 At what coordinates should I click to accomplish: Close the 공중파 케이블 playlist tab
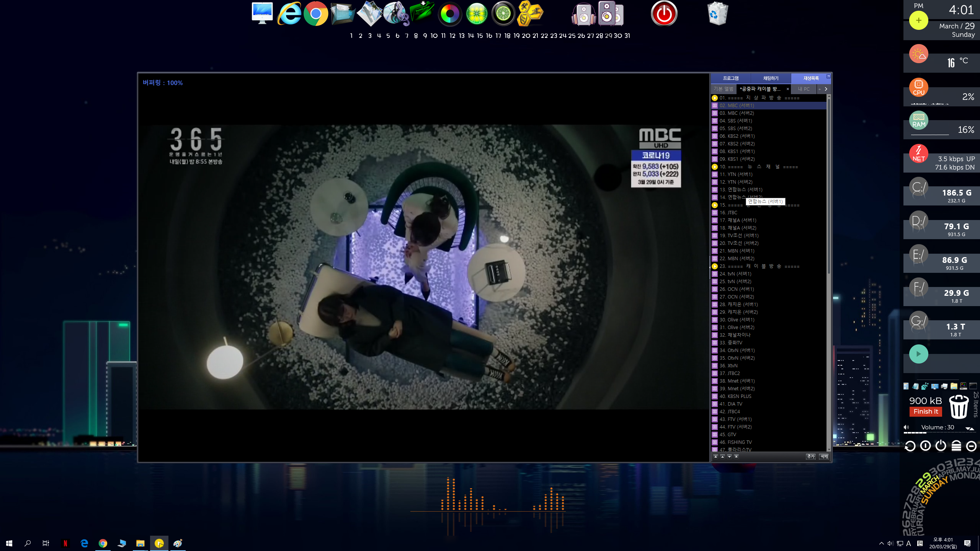pos(787,89)
